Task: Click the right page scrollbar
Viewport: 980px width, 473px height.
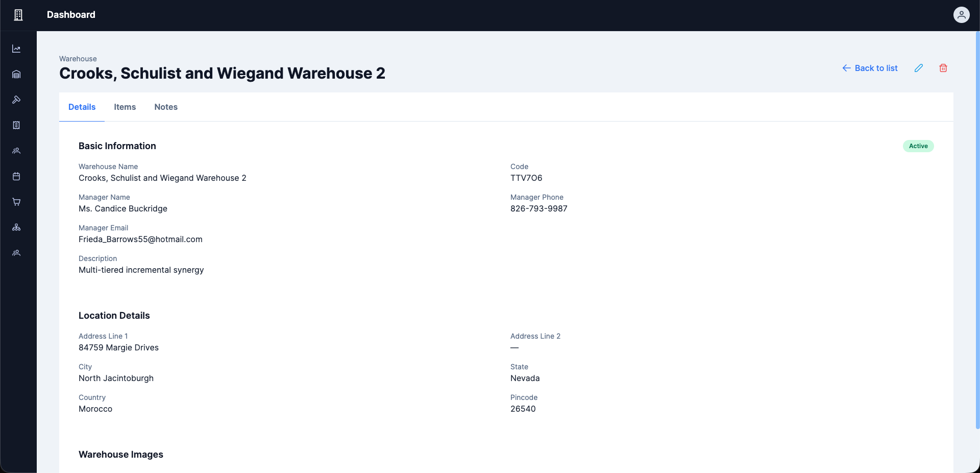Action: tap(976, 230)
